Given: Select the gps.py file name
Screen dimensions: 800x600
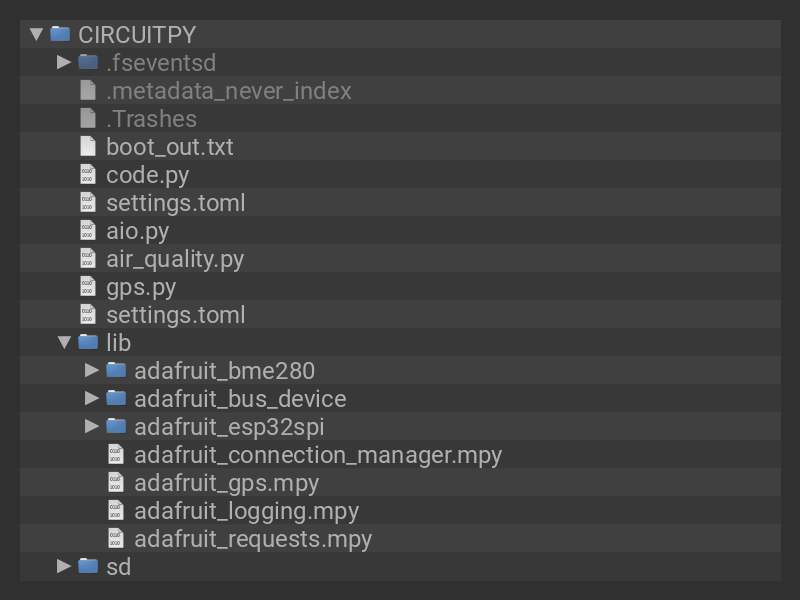Looking at the screenshot, I should 141,287.
